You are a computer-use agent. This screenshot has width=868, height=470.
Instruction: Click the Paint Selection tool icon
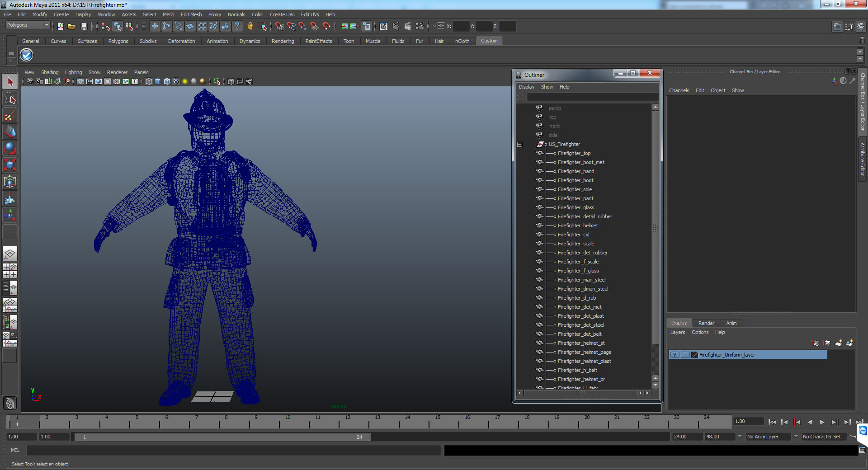coord(10,115)
